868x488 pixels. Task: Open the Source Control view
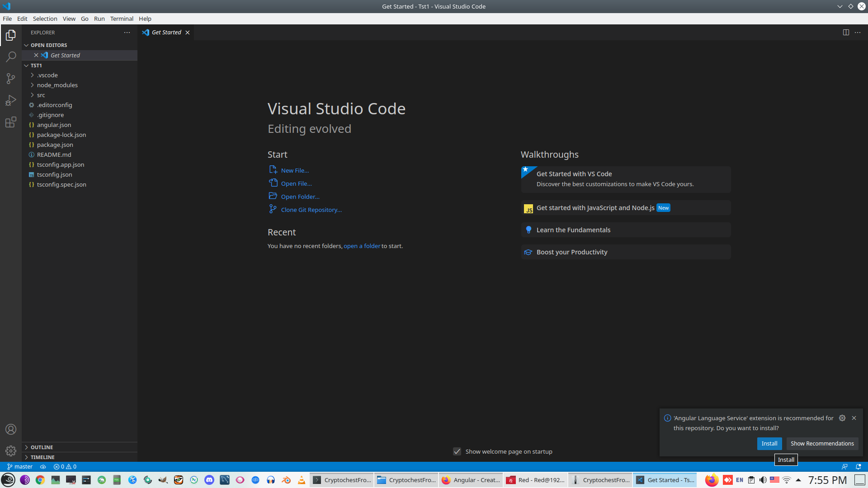[11, 79]
